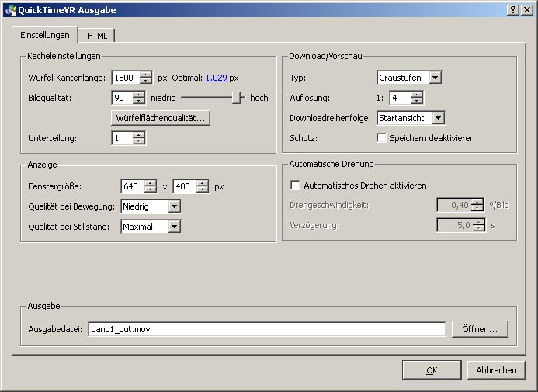Select the Einstellungen tab
538x392 pixels.
tap(44, 35)
